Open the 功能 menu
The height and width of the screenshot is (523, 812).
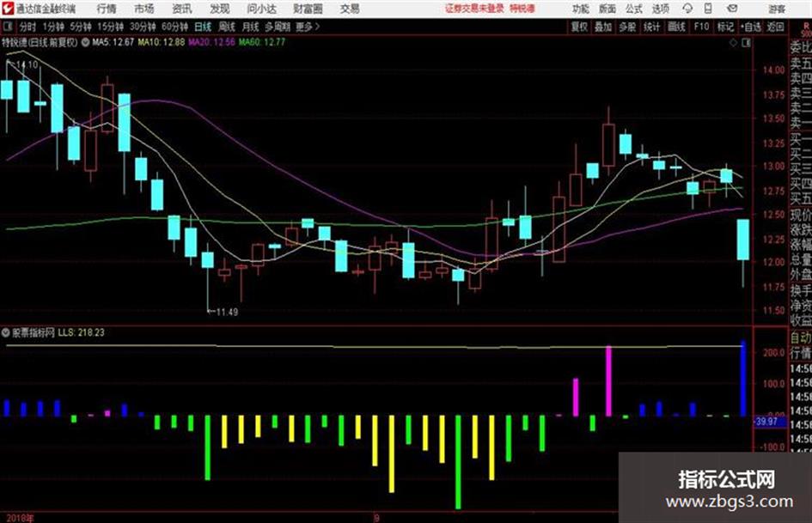[x=581, y=9]
